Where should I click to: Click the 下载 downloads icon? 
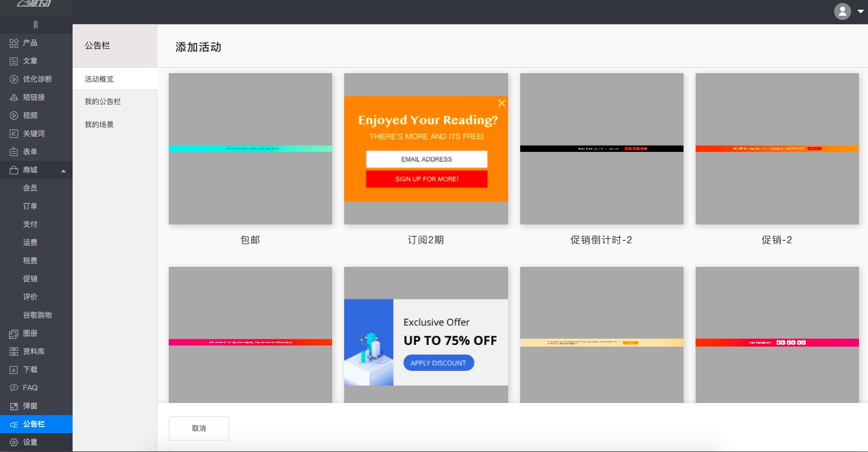click(x=14, y=370)
